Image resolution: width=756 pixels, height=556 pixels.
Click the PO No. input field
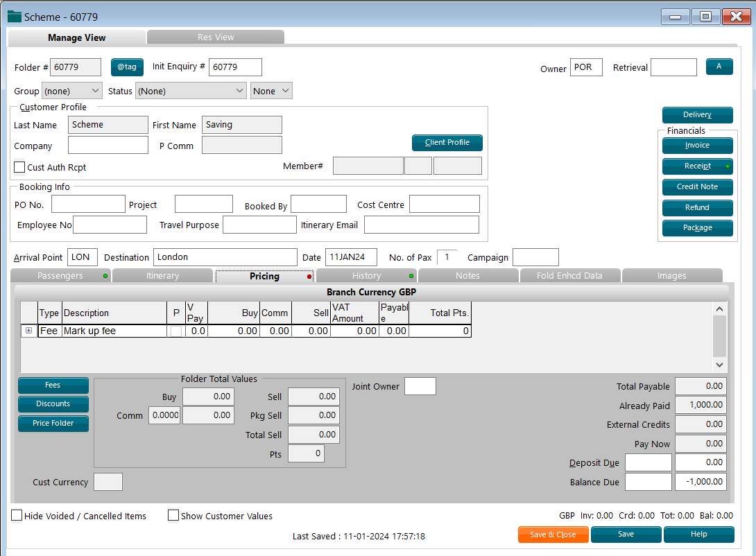pyautogui.click(x=88, y=204)
